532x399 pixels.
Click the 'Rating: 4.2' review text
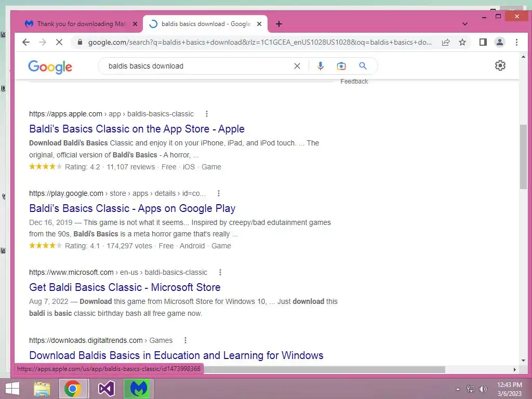pyautogui.click(x=83, y=167)
